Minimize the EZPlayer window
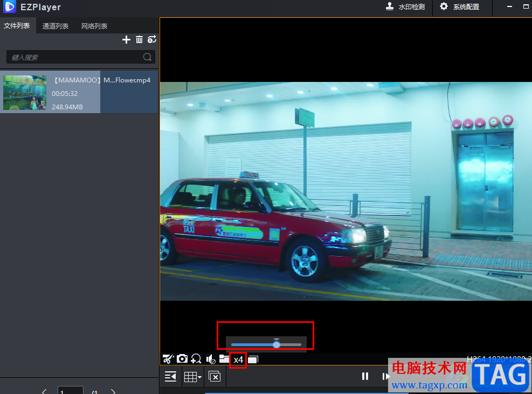The image size is (532, 394). click(x=509, y=7)
